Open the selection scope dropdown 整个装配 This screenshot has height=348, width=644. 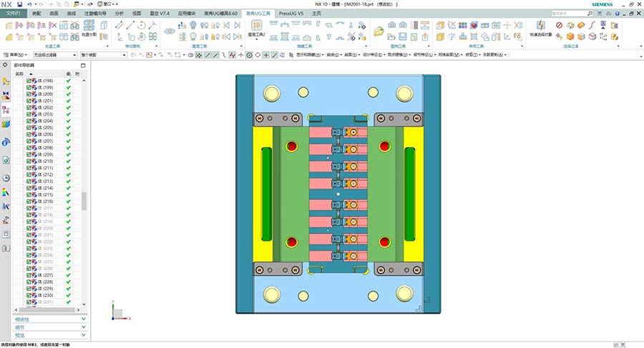pos(104,55)
